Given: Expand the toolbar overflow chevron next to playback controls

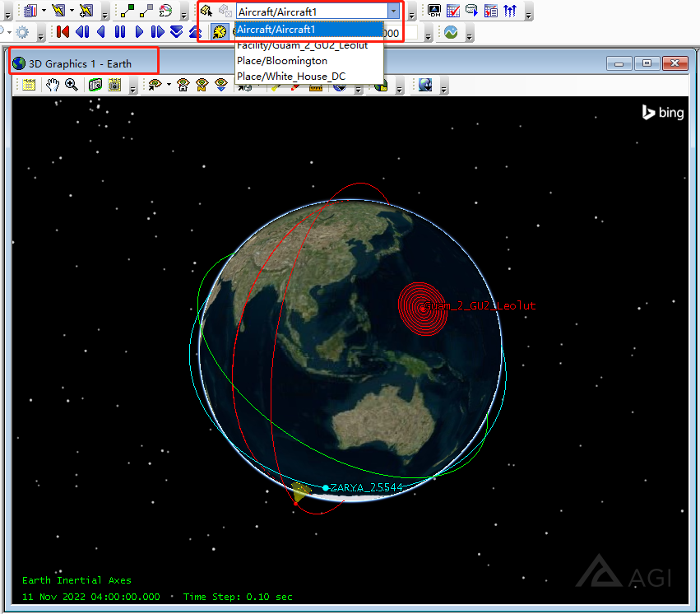Looking at the screenshot, I should click(428, 35).
